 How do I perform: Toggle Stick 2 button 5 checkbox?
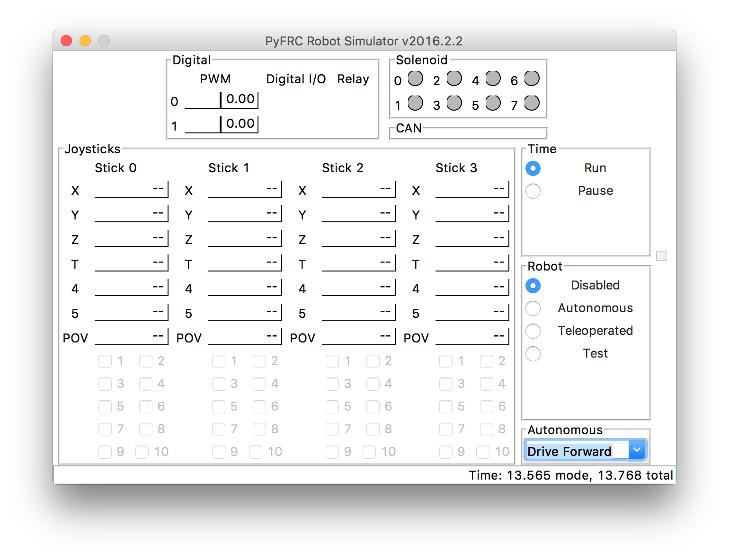coord(332,407)
